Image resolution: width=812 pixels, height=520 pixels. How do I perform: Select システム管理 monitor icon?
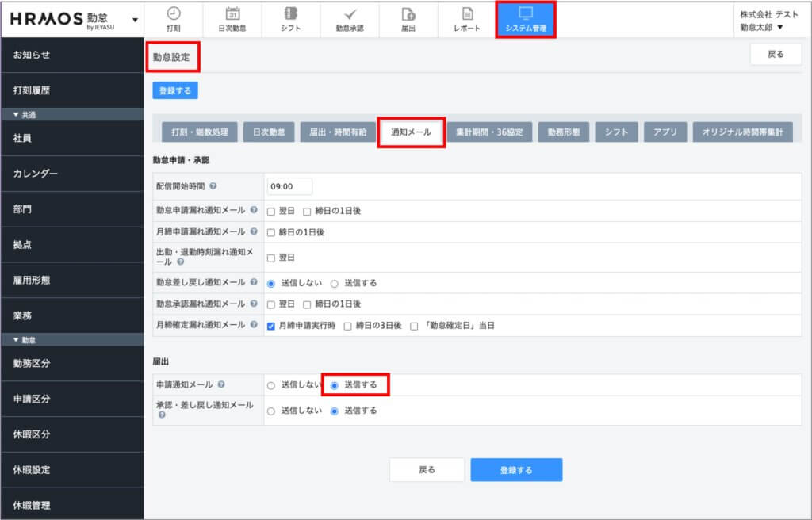pos(526,13)
